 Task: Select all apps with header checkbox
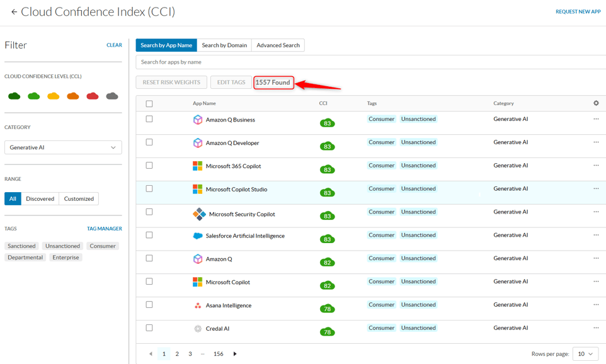tap(149, 103)
